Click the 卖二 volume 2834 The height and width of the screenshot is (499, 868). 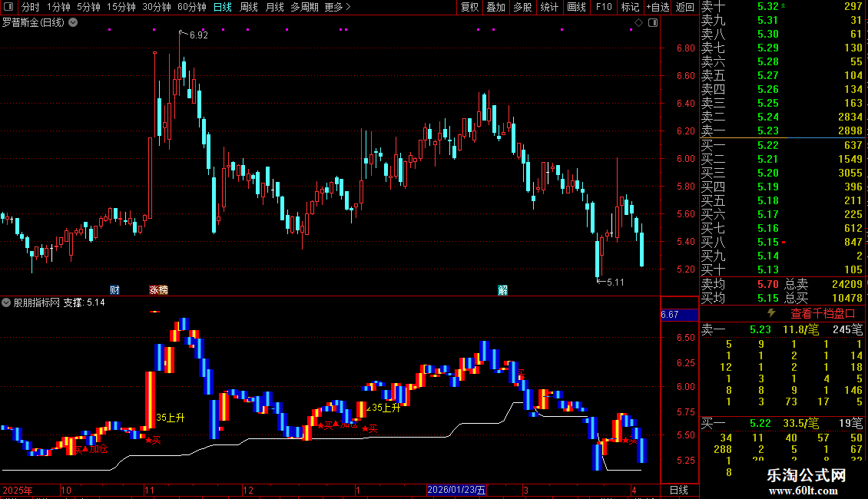pos(850,117)
